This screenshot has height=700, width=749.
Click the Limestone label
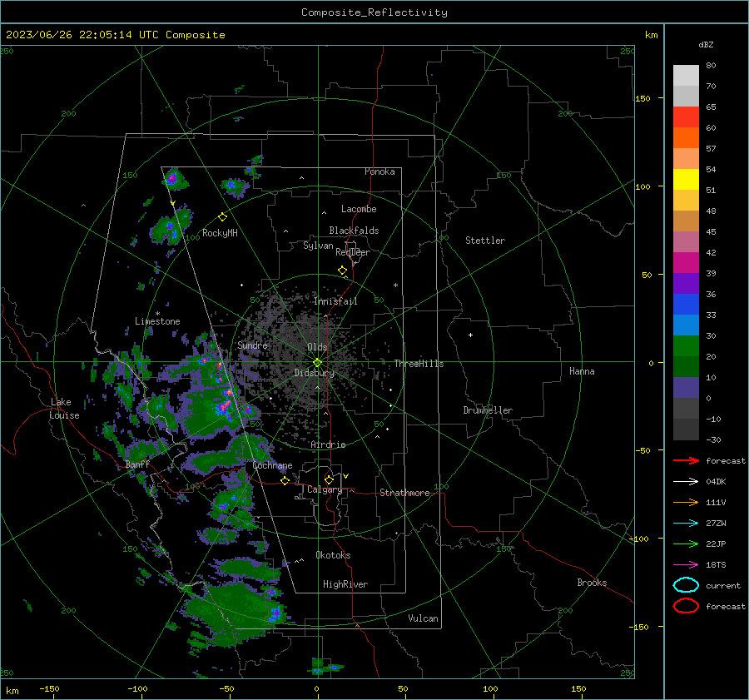[x=157, y=321]
